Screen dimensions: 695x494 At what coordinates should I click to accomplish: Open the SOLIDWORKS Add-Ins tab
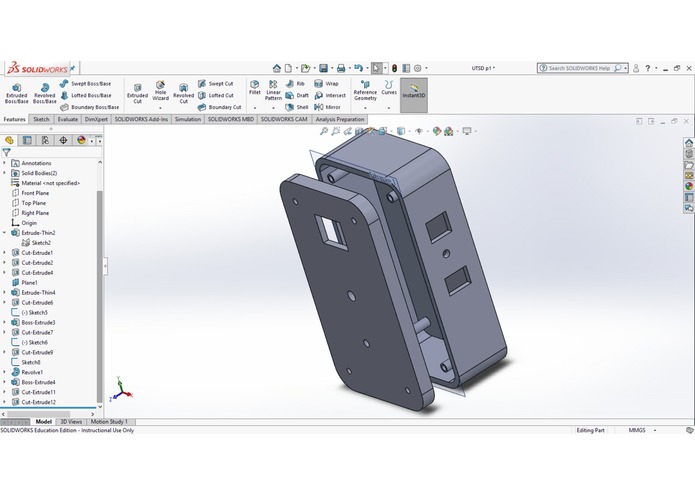click(x=141, y=119)
